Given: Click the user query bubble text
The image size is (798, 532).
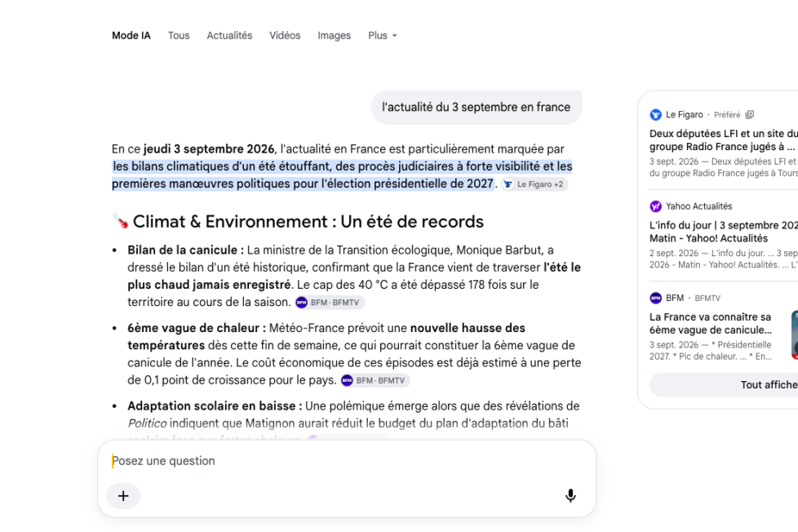Looking at the screenshot, I should point(476,108).
